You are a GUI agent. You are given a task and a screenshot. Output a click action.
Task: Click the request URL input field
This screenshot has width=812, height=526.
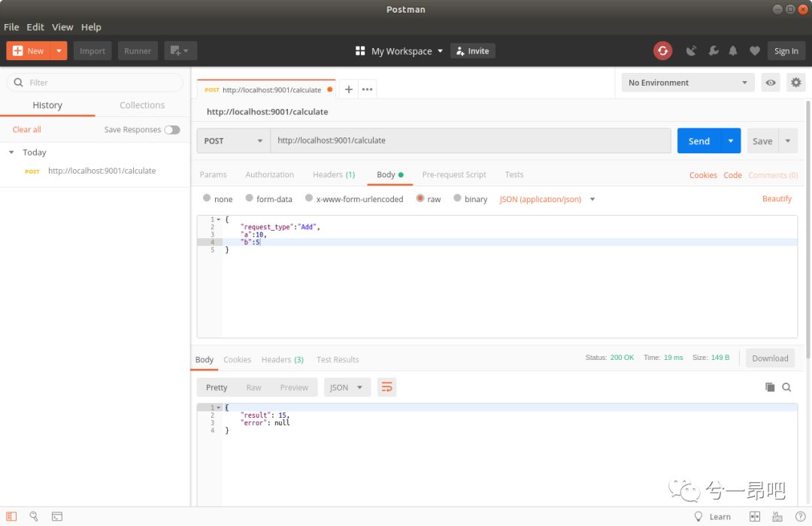[x=470, y=141]
